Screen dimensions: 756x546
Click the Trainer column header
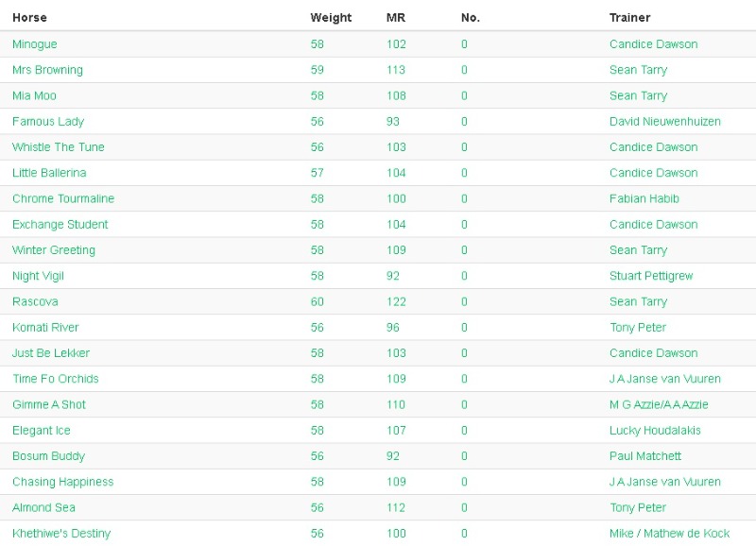coord(630,18)
